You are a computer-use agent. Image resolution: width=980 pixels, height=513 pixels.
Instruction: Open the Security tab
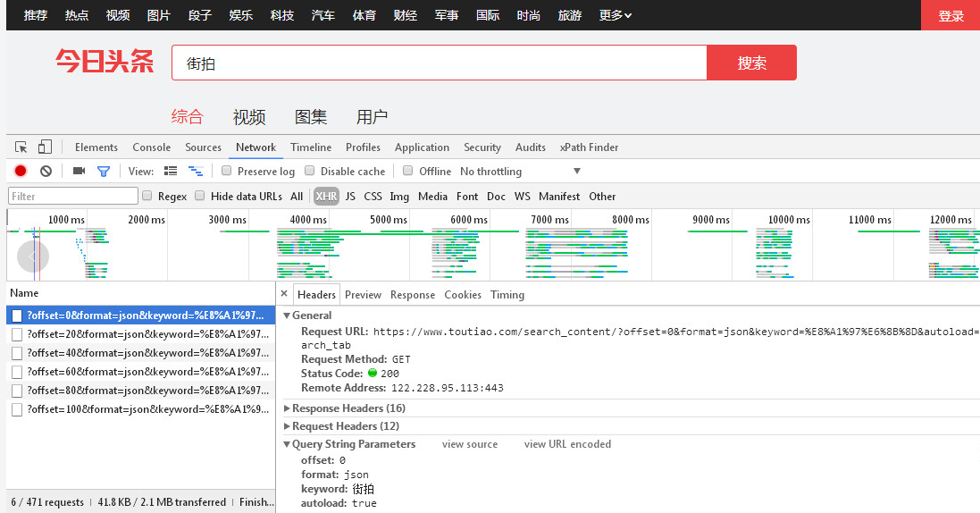[x=482, y=147]
